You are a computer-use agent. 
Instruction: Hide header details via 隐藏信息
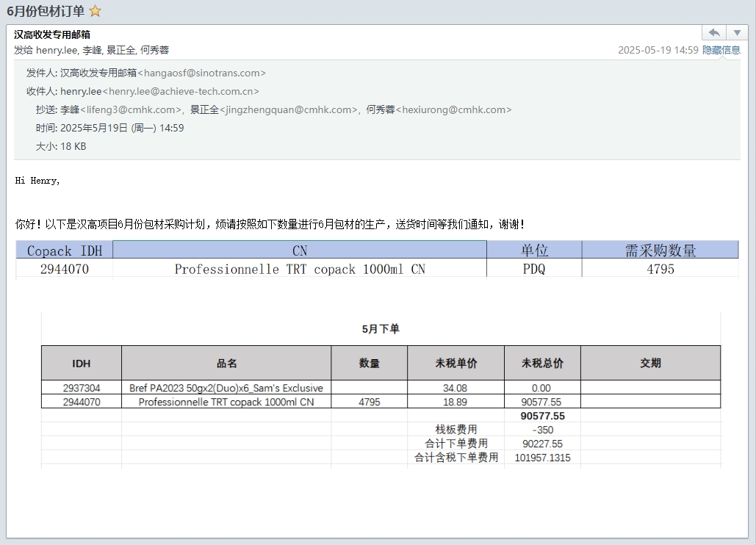pyautogui.click(x=721, y=50)
